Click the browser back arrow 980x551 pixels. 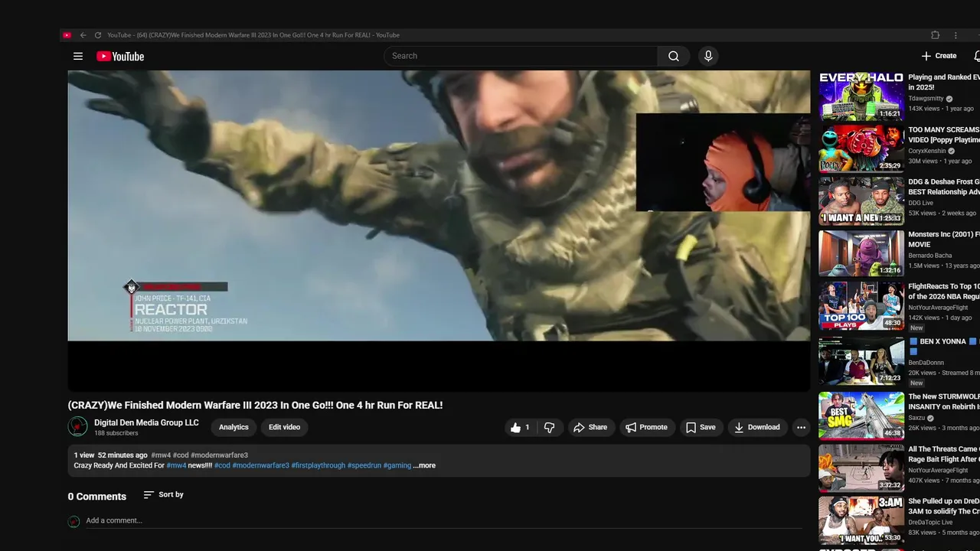(x=83, y=35)
